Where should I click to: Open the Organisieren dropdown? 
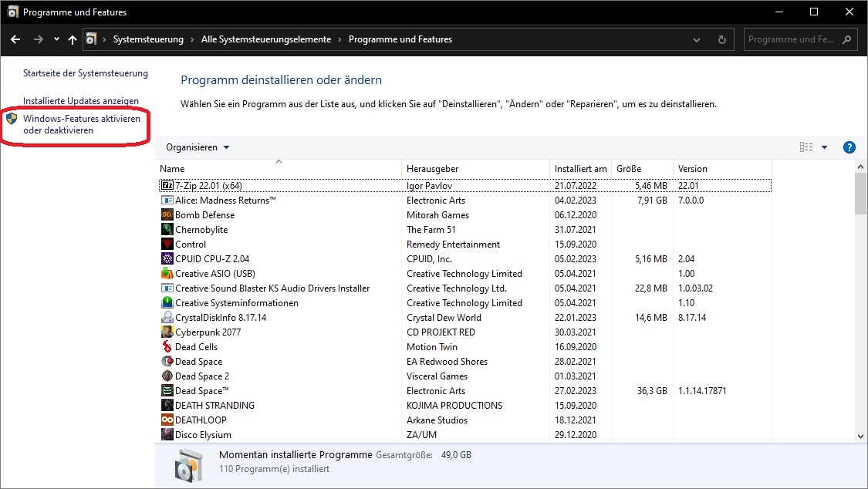pyautogui.click(x=198, y=147)
